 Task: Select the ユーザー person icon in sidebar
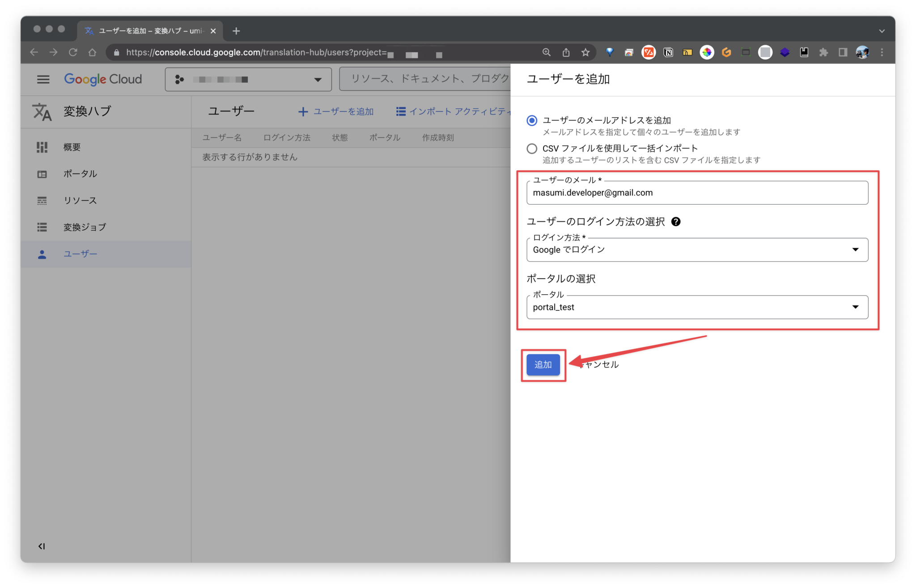(x=42, y=254)
